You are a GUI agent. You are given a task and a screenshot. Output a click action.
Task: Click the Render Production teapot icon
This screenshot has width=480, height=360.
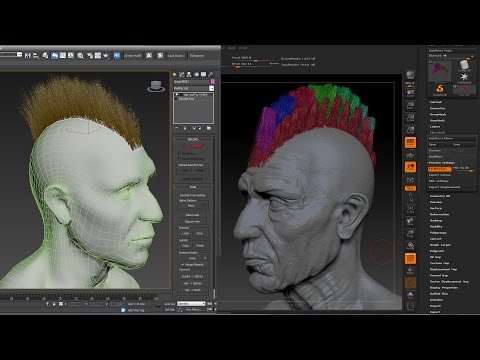click(106, 55)
